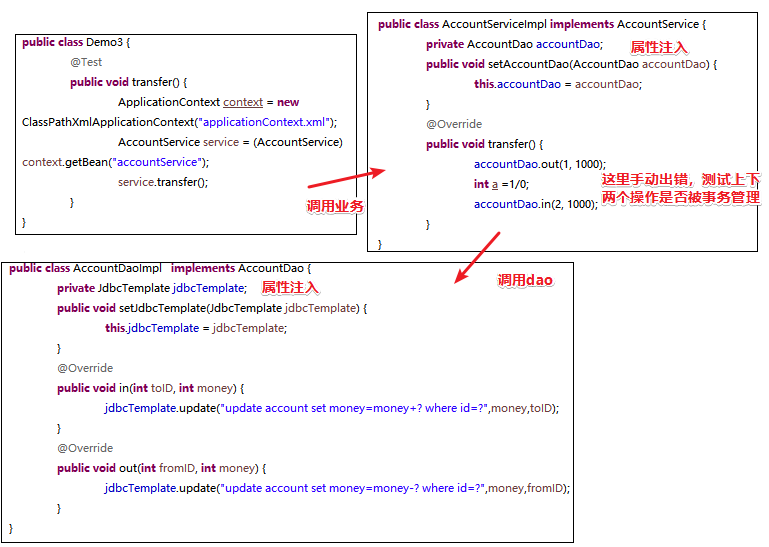Click the context.getBean("accountService") line

(x=115, y=162)
